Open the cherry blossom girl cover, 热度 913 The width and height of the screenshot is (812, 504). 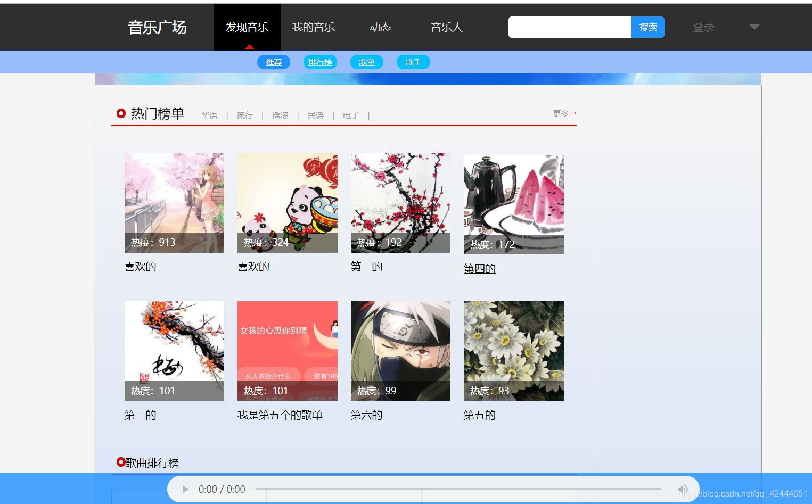coord(174,203)
